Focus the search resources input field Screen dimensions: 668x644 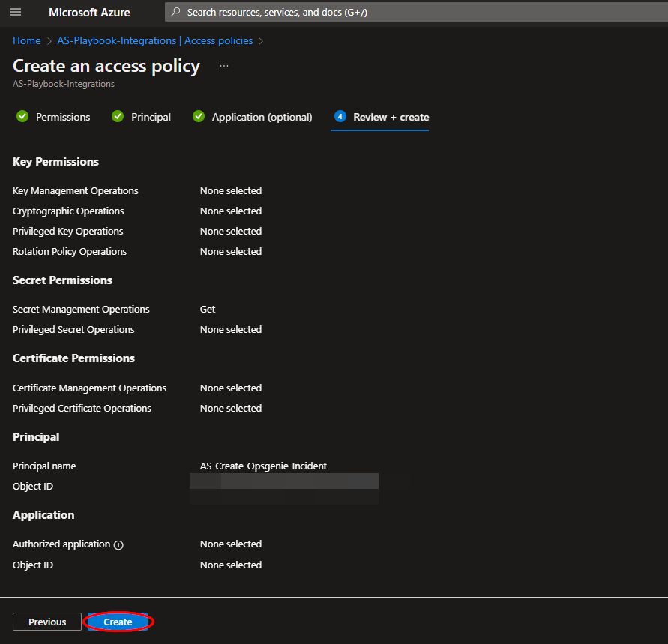click(416, 12)
